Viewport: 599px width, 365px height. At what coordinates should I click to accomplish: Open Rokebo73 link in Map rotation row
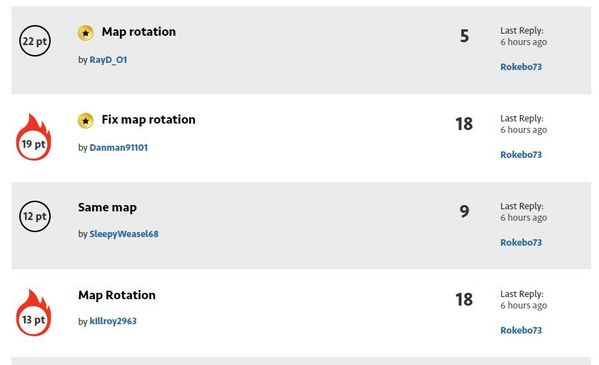(521, 67)
